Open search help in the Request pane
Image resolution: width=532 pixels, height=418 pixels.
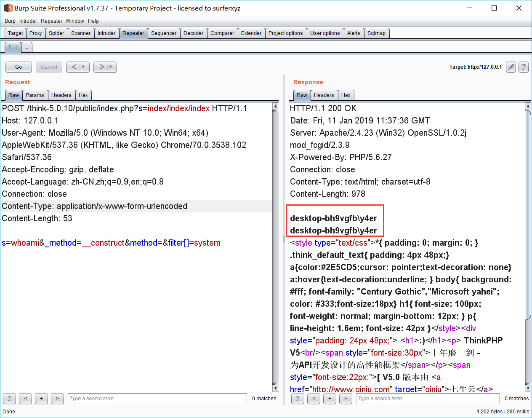9,399
